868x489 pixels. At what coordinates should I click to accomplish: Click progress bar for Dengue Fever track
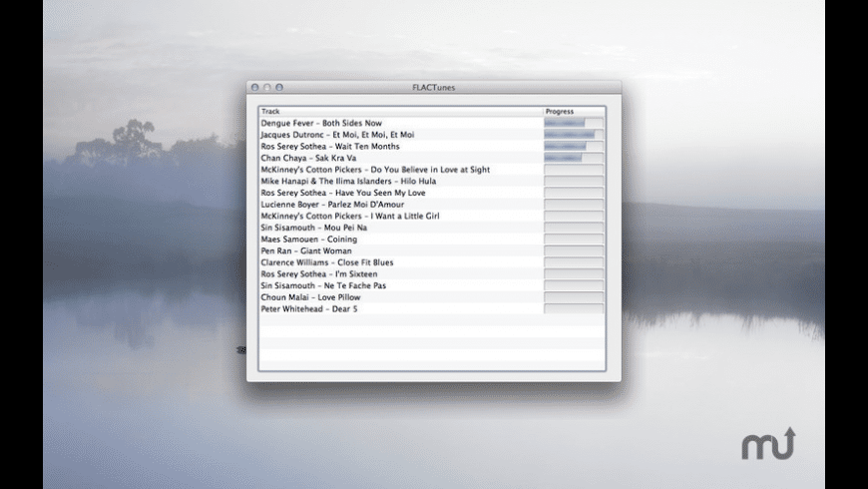coord(574,123)
